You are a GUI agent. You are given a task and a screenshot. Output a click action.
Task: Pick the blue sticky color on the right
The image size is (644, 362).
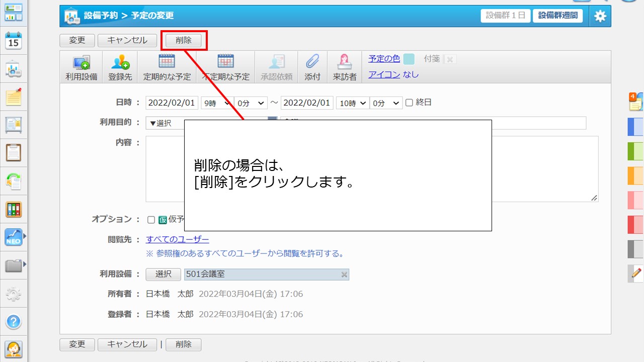coord(636,127)
